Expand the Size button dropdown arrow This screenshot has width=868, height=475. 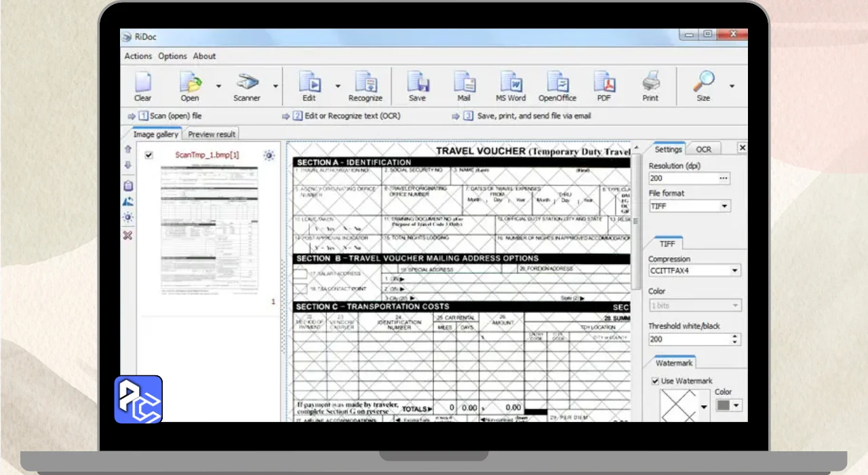pyautogui.click(x=732, y=86)
